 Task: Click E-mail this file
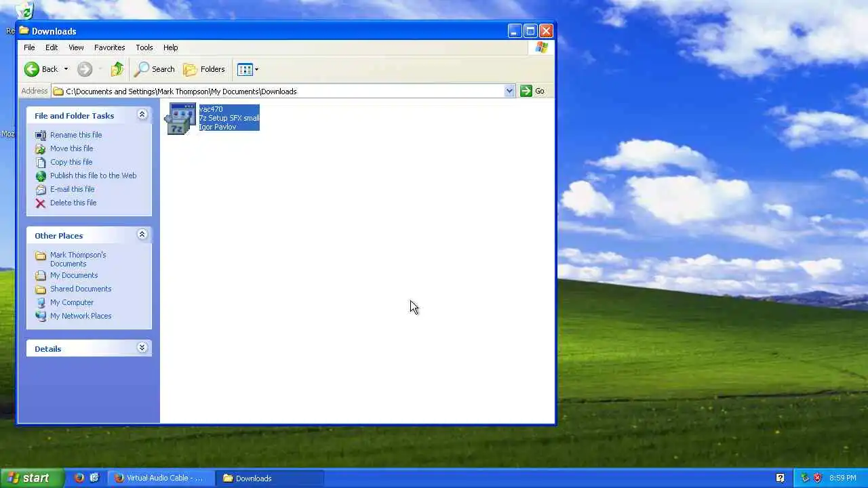[72, 189]
